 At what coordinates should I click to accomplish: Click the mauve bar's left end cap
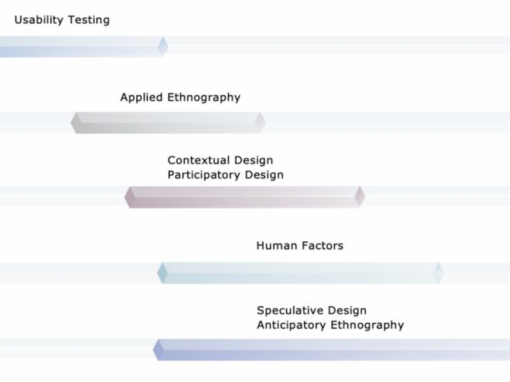pos(129,197)
